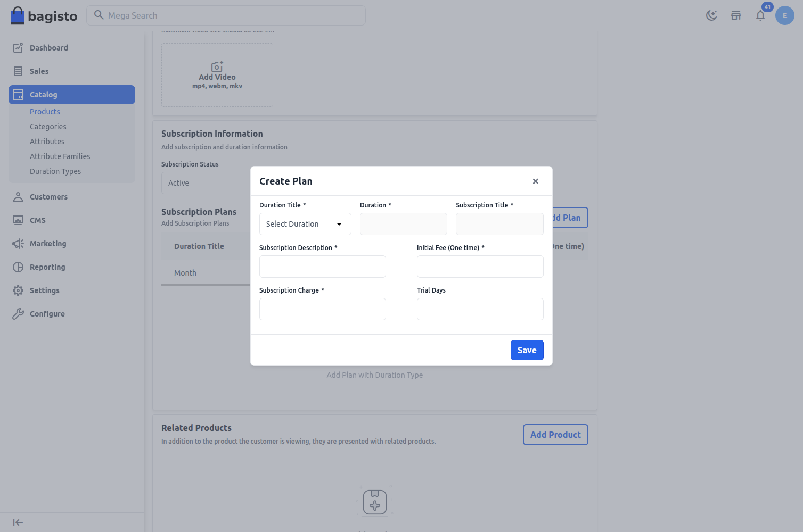Click the Customers icon in sidebar
803x532 pixels.
18,196
